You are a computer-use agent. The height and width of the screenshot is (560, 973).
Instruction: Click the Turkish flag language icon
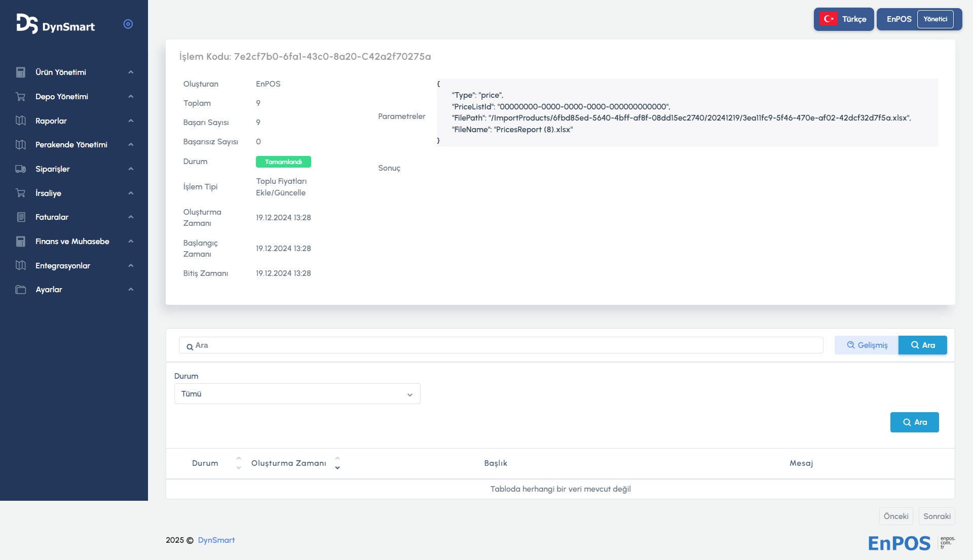click(x=829, y=19)
